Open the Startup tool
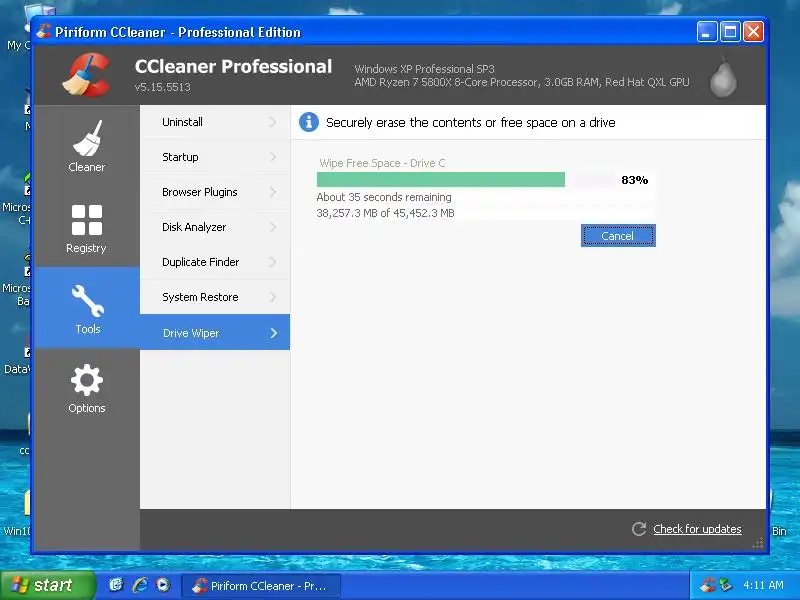 (215, 157)
